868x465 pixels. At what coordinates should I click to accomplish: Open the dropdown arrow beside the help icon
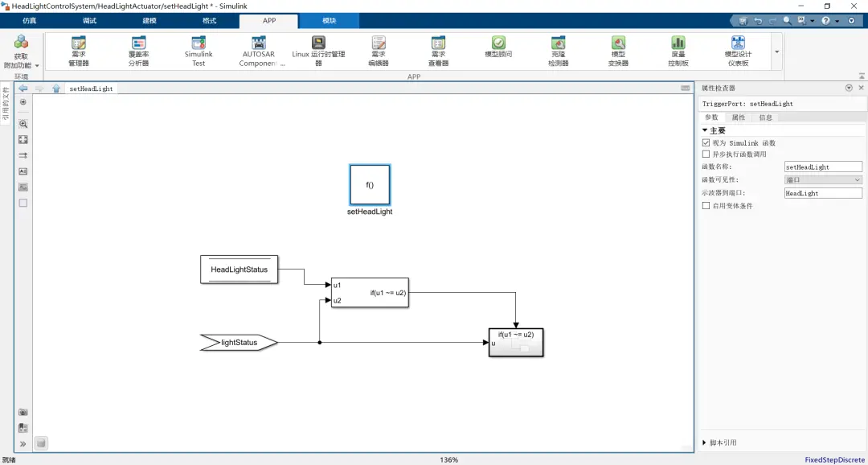tap(837, 21)
